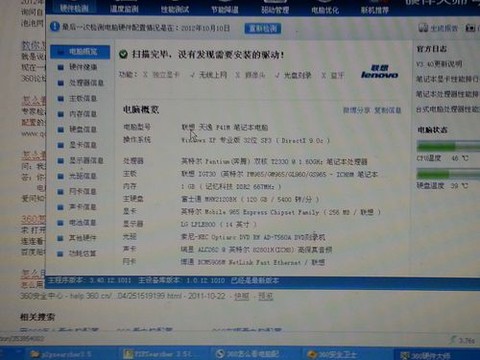
Task: Click the 生成报告 report icon button
Action: pyautogui.click(x=439, y=28)
